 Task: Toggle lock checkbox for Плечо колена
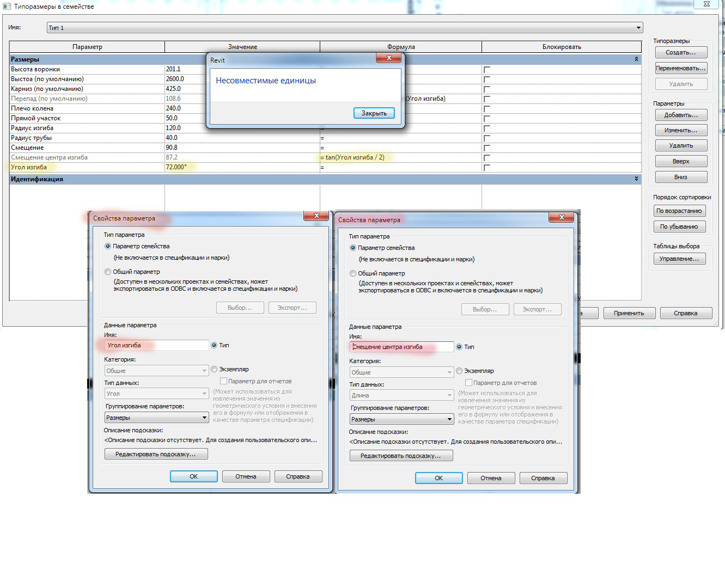tap(487, 109)
